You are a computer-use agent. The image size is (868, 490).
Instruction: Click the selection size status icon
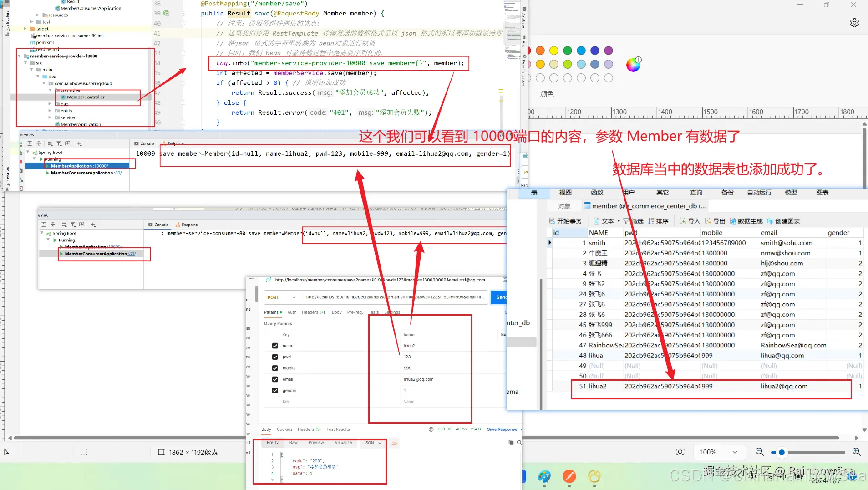(84, 452)
